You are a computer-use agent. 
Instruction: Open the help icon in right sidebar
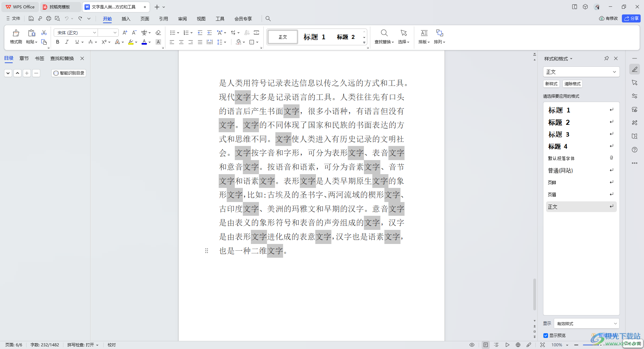(x=635, y=150)
